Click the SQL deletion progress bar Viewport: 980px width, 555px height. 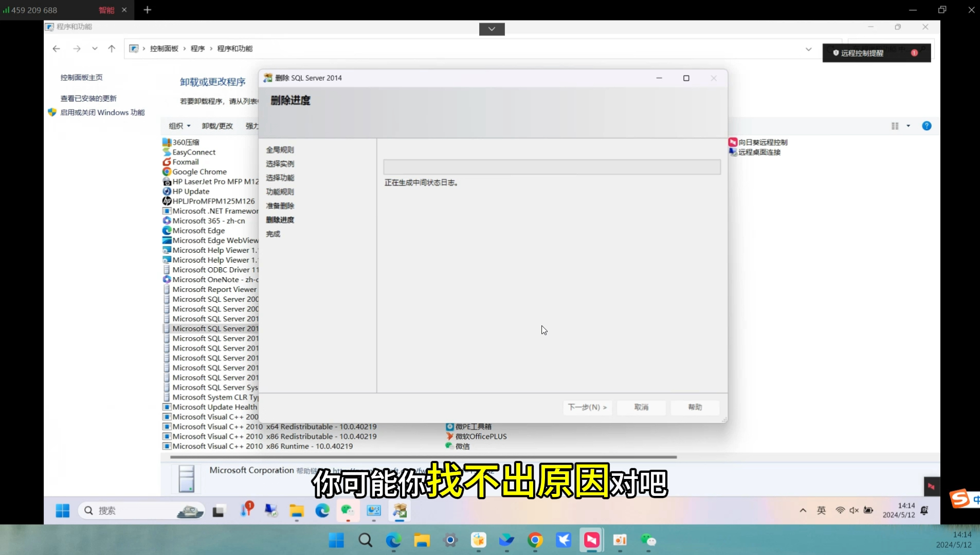(552, 166)
